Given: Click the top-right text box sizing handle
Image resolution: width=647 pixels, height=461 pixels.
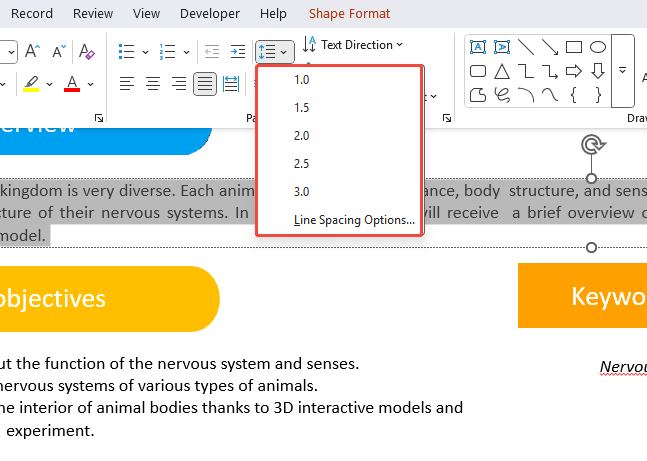Looking at the screenshot, I should tap(591, 178).
